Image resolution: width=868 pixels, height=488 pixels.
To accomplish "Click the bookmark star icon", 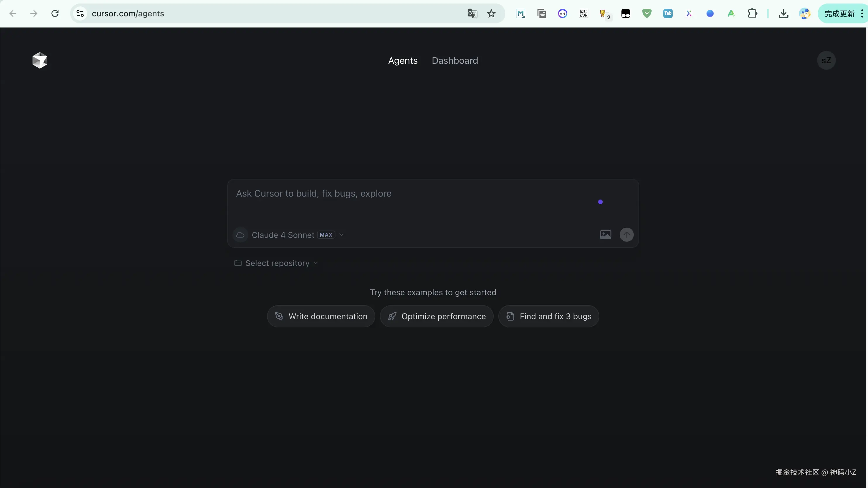I will [x=491, y=13].
